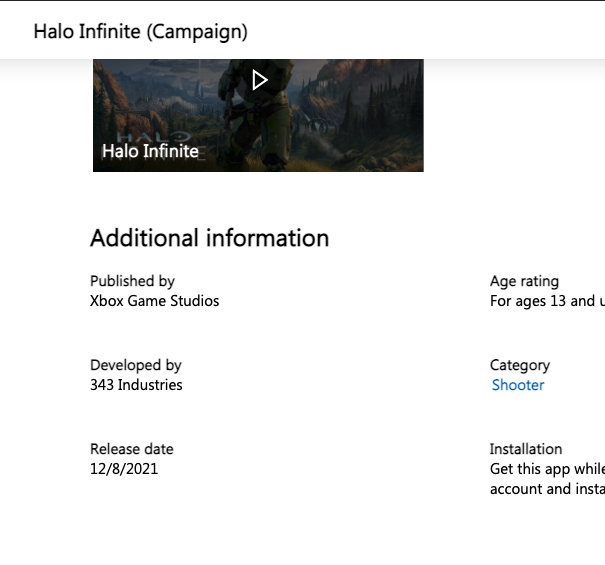
Task: Click the 'Halo Infinite' caption on video
Action: [x=150, y=151]
